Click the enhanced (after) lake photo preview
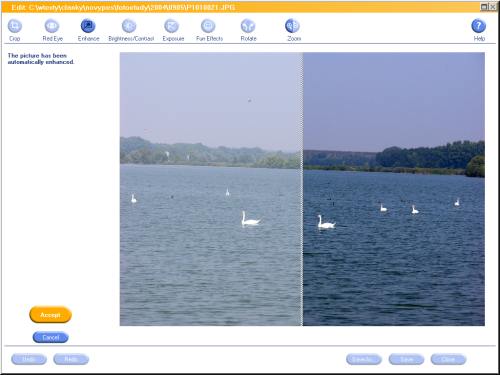Image resolution: width=500 pixels, height=375 pixels. 394,189
